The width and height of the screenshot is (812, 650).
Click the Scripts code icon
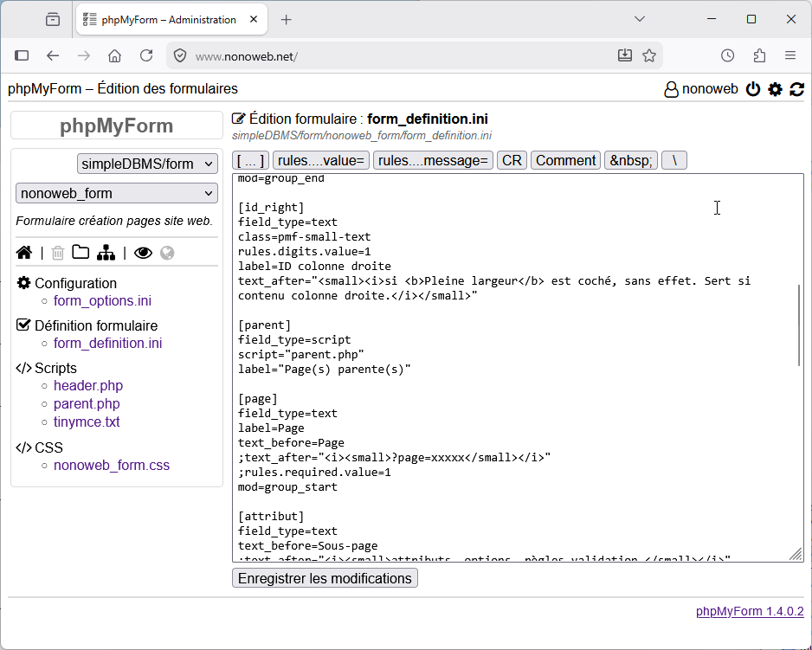pyautogui.click(x=24, y=368)
